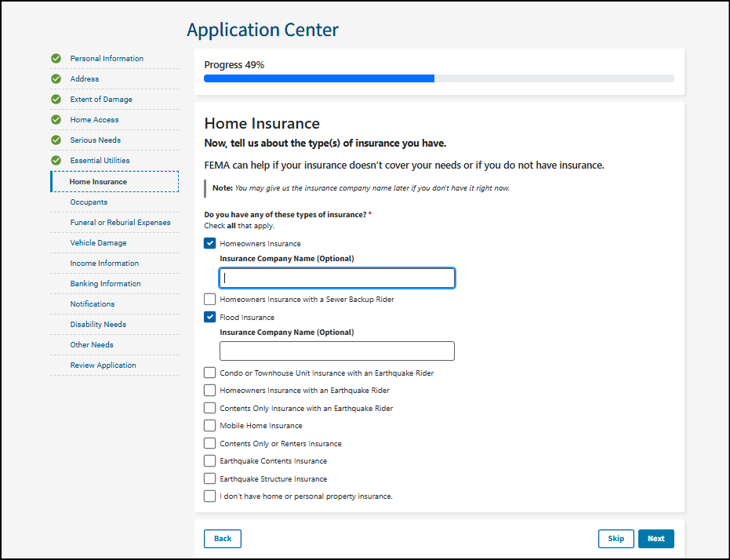Click the green checkmark next to Address
The width and height of the screenshot is (730, 560).
coord(56,79)
